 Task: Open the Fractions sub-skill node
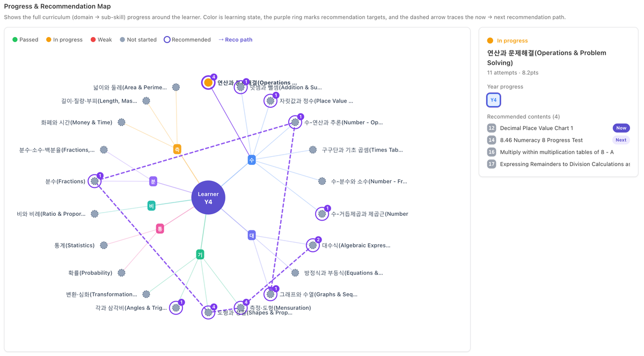click(95, 181)
